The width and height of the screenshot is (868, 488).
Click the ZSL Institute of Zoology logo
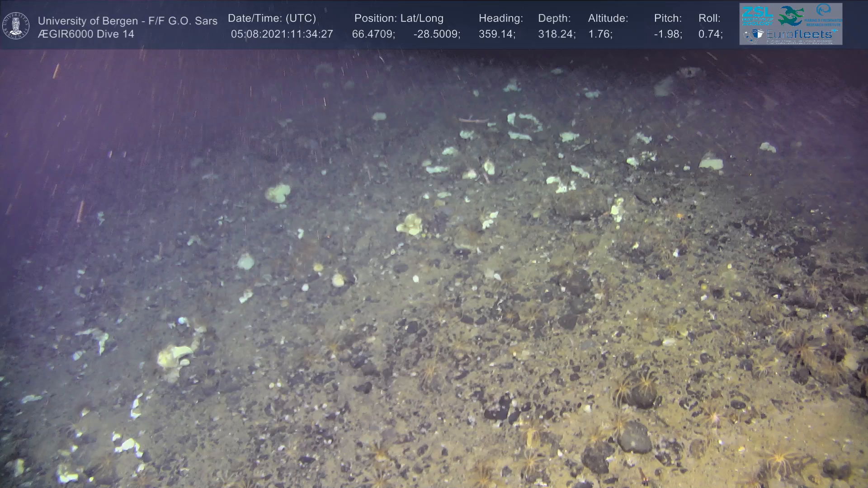(x=757, y=15)
